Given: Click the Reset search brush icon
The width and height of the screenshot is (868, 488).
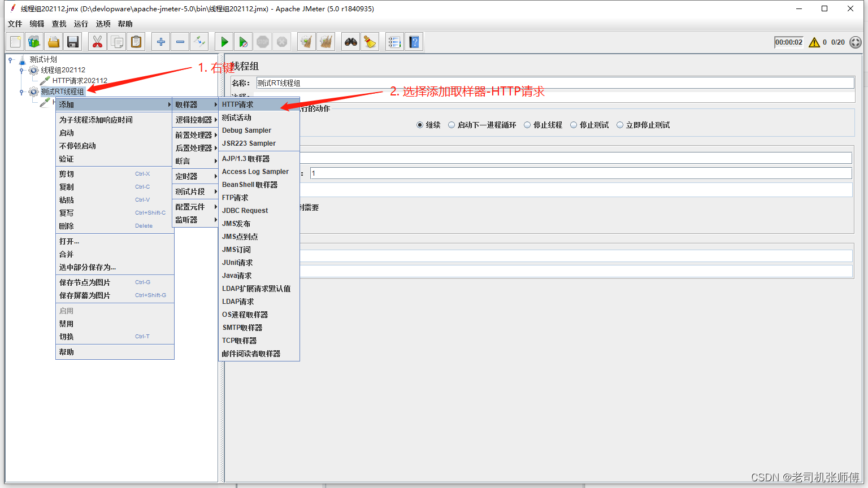Looking at the screenshot, I should tap(370, 42).
